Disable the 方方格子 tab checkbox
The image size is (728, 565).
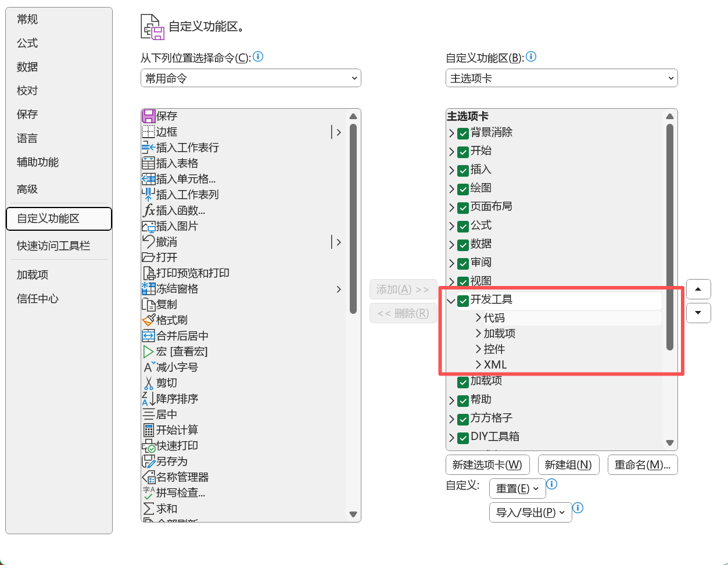point(463,419)
